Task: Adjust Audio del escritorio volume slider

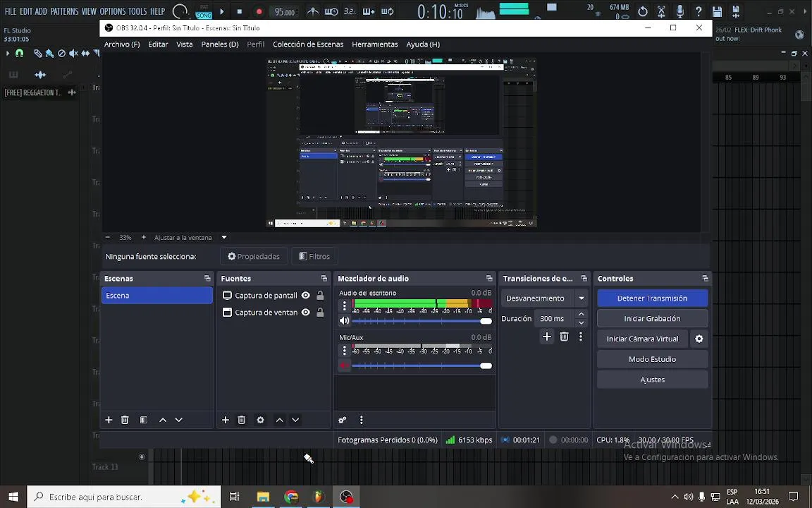Action: (422, 321)
